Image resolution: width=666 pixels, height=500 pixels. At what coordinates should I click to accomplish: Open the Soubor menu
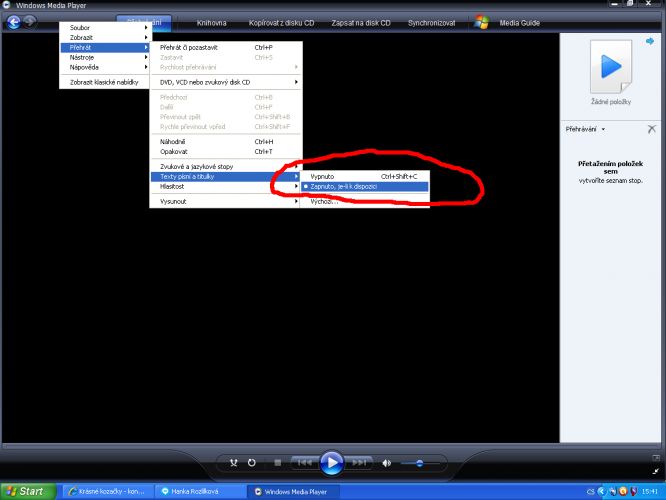[x=104, y=28]
